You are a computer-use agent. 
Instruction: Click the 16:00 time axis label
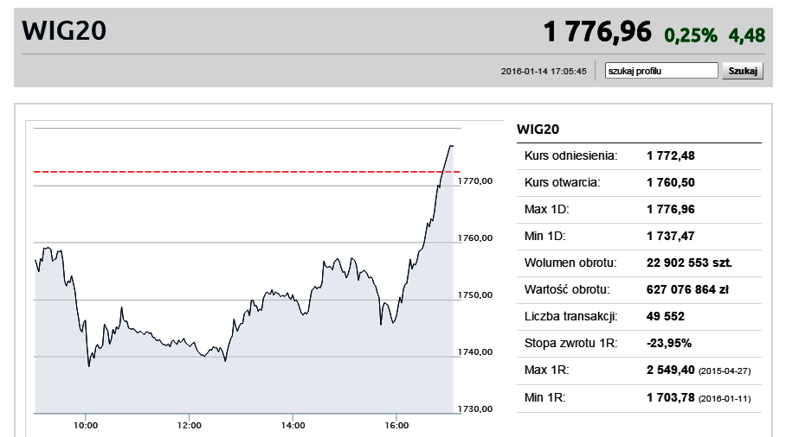pyautogui.click(x=396, y=425)
